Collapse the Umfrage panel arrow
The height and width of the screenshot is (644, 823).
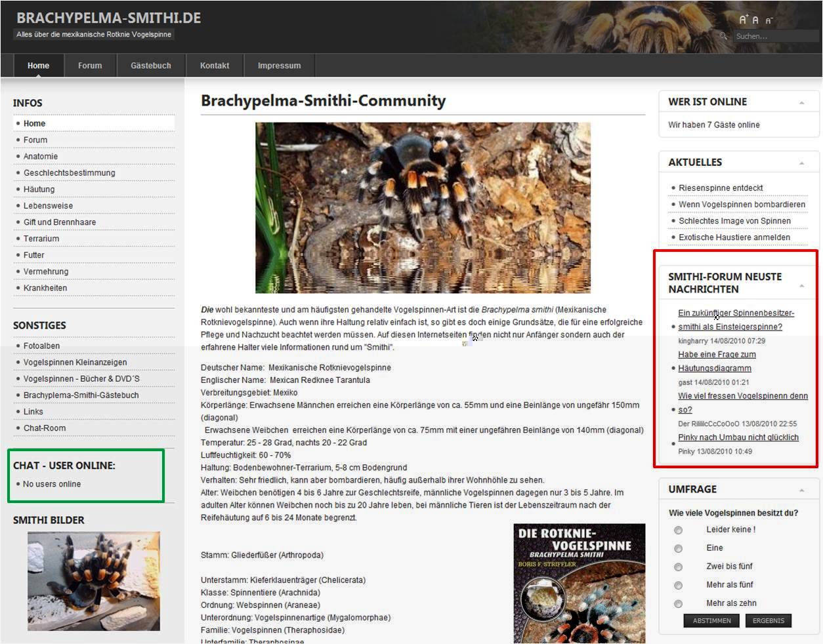tap(801, 491)
